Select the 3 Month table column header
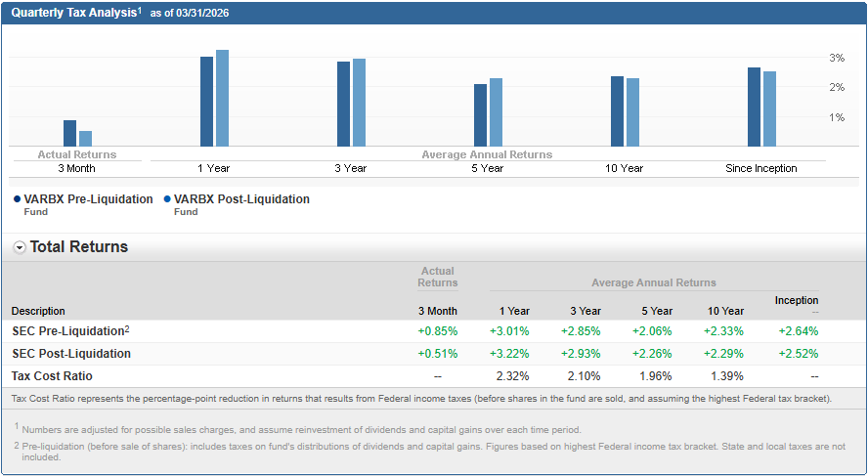Image resolution: width=868 pixels, height=476 pixels. click(x=437, y=311)
